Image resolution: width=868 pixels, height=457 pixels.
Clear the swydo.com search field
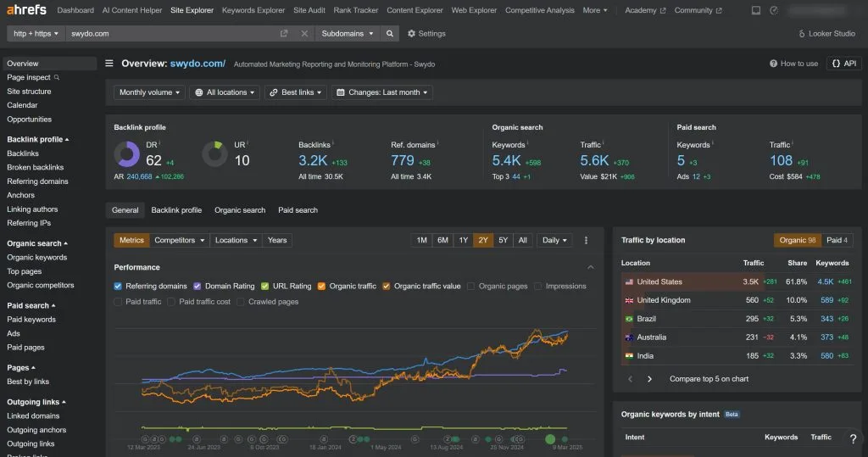point(304,33)
